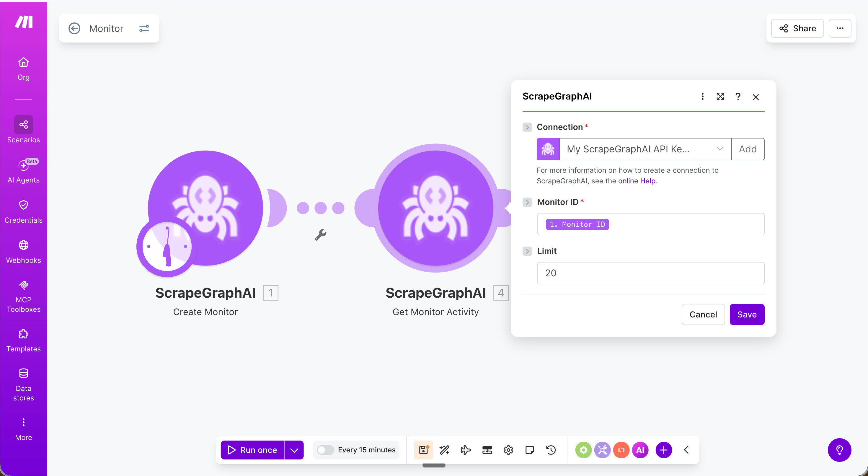Screen dimensions: 868x476
Task: Click the Monitor scenario name
Action: tap(106, 28)
